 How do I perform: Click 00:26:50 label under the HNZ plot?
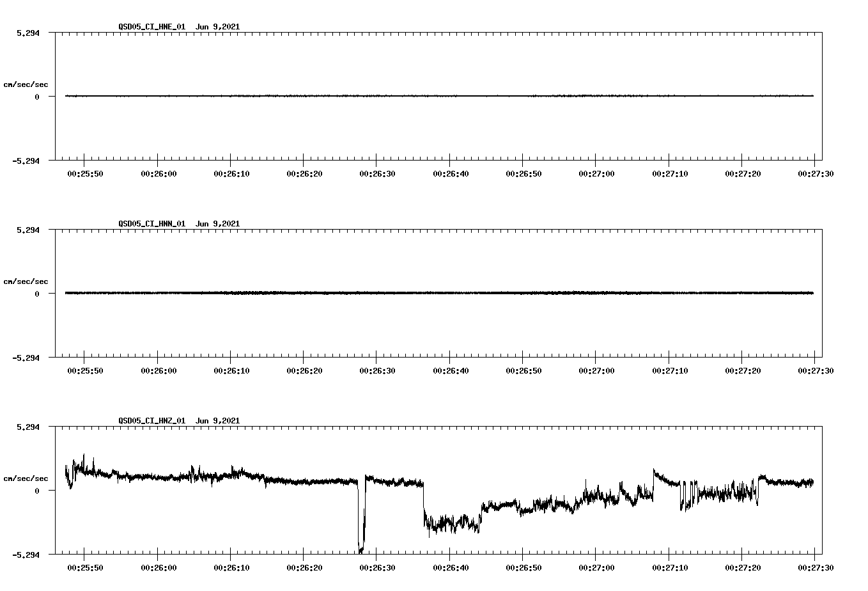[523, 568]
